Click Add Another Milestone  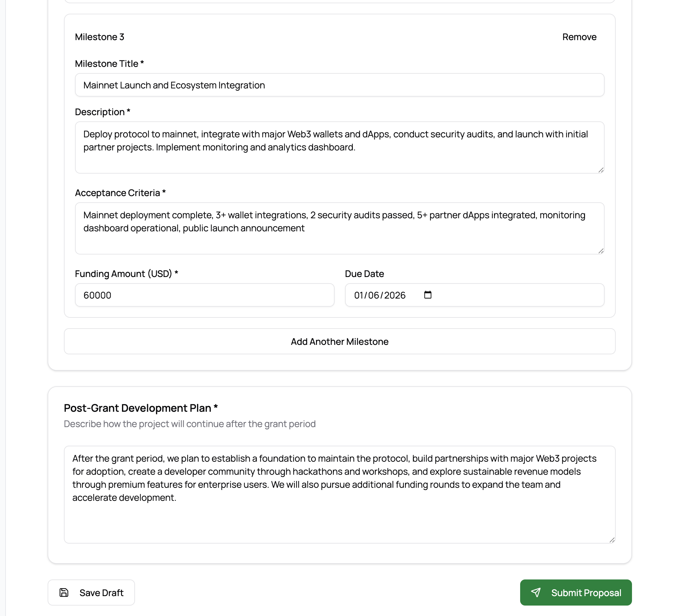tap(339, 341)
